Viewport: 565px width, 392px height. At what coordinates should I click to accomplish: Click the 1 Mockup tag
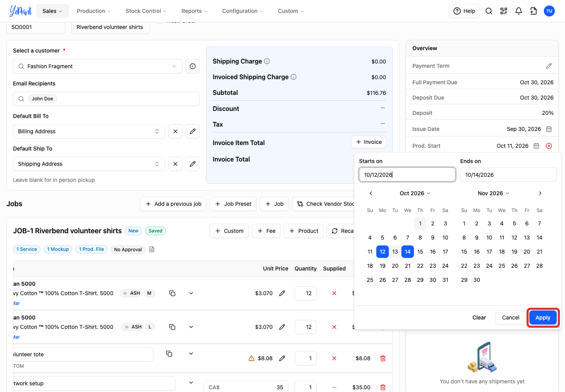(x=58, y=249)
